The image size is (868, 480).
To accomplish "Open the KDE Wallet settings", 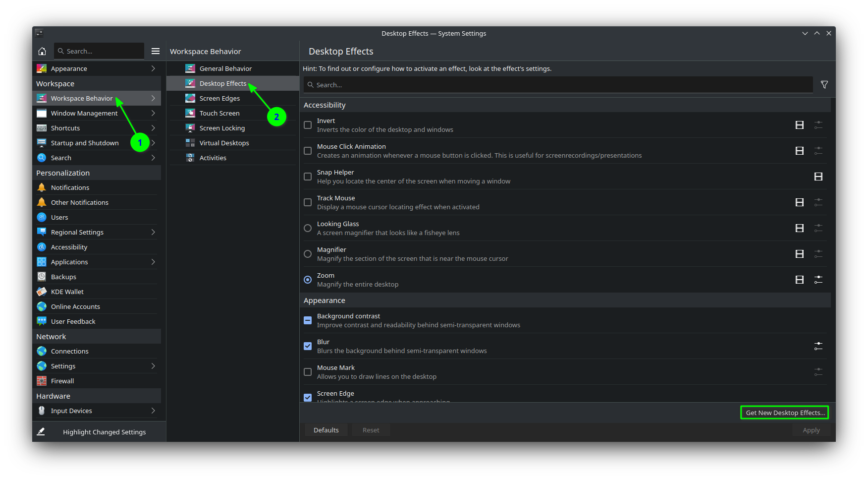I will point(67,291).
